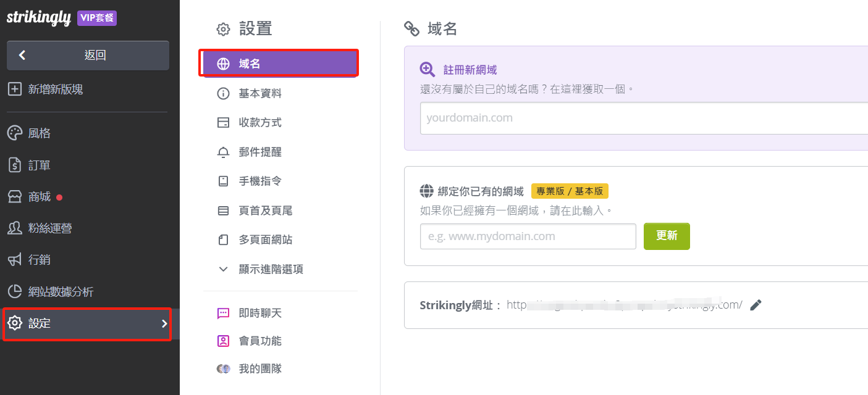Image resolution: width=868 pixels, height=395 pixels.
Task: Open the 頁首及頁尾 settings tab
Action: (266, 211)
